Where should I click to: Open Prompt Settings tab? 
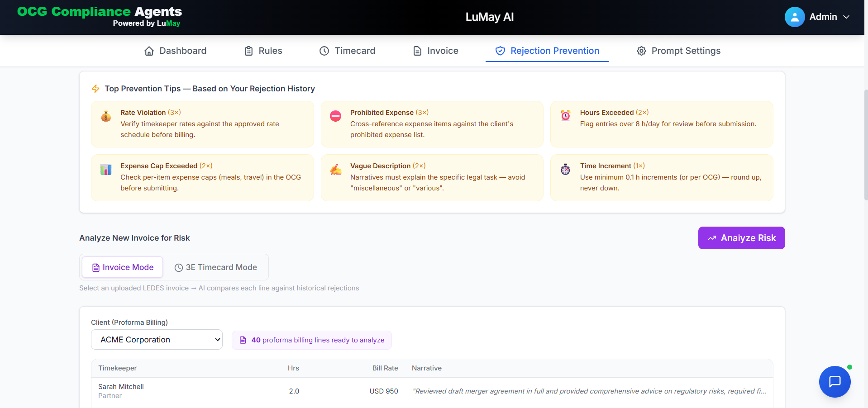pyautogui.click(x=678, y=51)
